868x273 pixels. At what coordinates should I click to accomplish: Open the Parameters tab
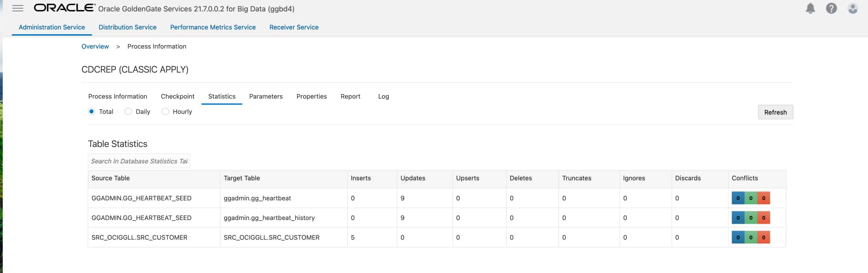[266, 96]
